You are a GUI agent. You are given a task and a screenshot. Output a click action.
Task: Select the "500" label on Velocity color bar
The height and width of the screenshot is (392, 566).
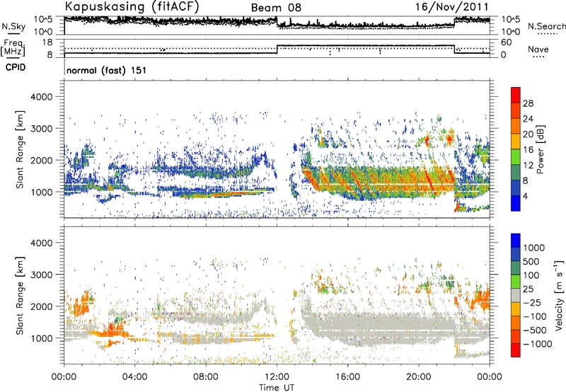click(x=531, y=261)
